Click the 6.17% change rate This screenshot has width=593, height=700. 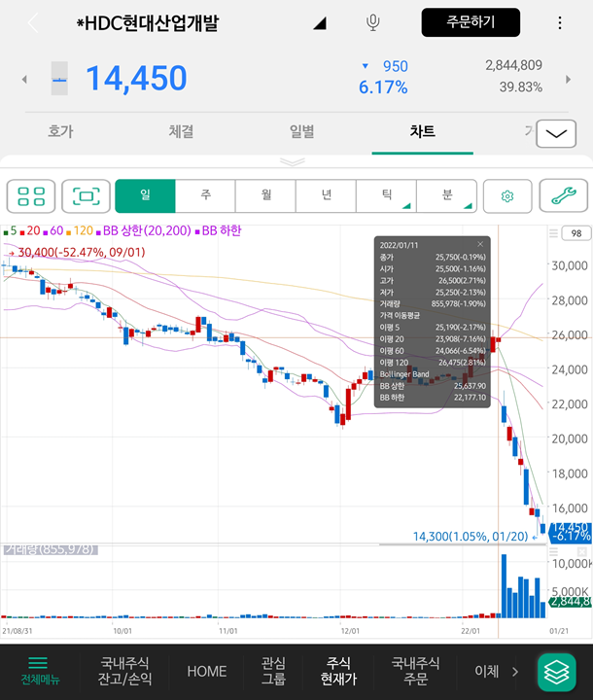click(x=383, y=87)
